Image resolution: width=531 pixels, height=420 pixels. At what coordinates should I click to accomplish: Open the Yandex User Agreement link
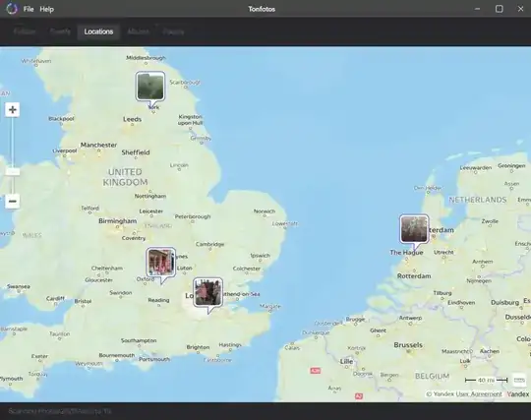(468, 393)
